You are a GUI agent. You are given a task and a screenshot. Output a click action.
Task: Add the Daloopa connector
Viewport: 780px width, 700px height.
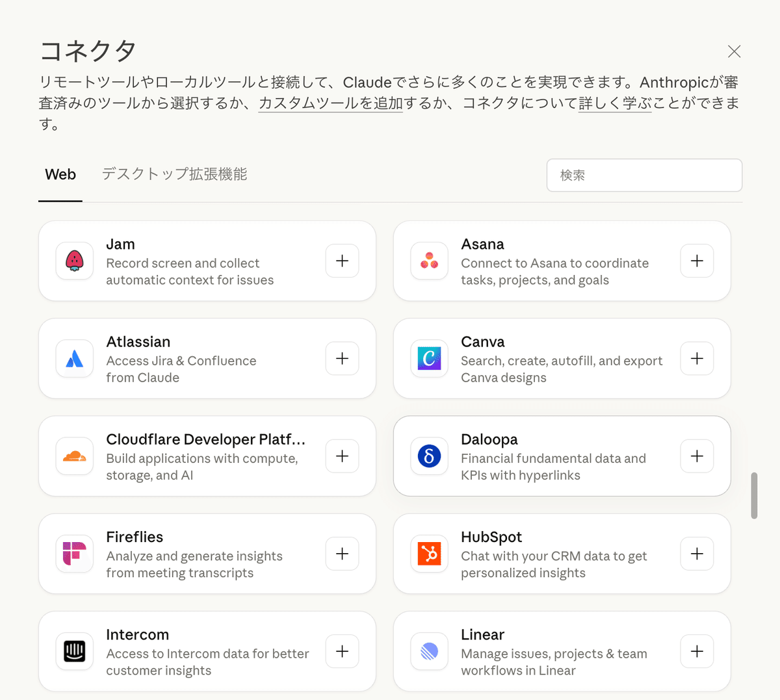pos(697,456)
